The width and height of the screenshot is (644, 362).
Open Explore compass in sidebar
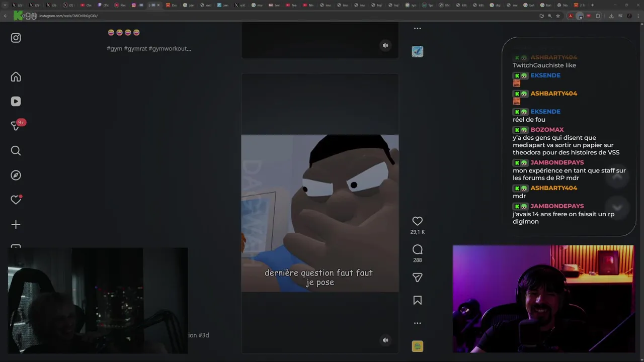coord(16,175)
